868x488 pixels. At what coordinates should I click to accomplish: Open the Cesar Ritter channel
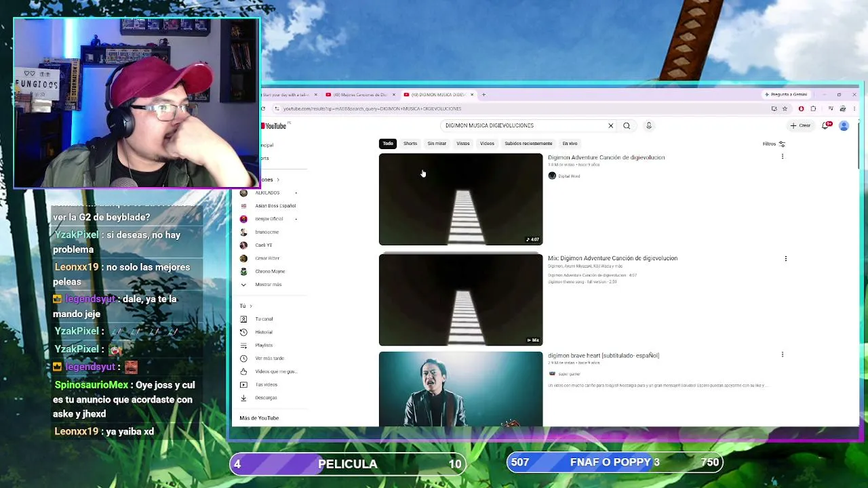tap(268, 258)
